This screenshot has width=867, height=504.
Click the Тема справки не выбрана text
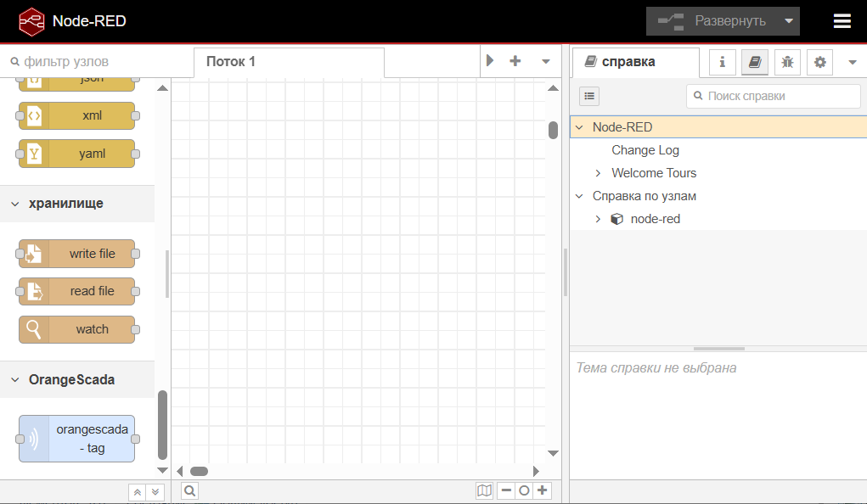click(656, 368)
